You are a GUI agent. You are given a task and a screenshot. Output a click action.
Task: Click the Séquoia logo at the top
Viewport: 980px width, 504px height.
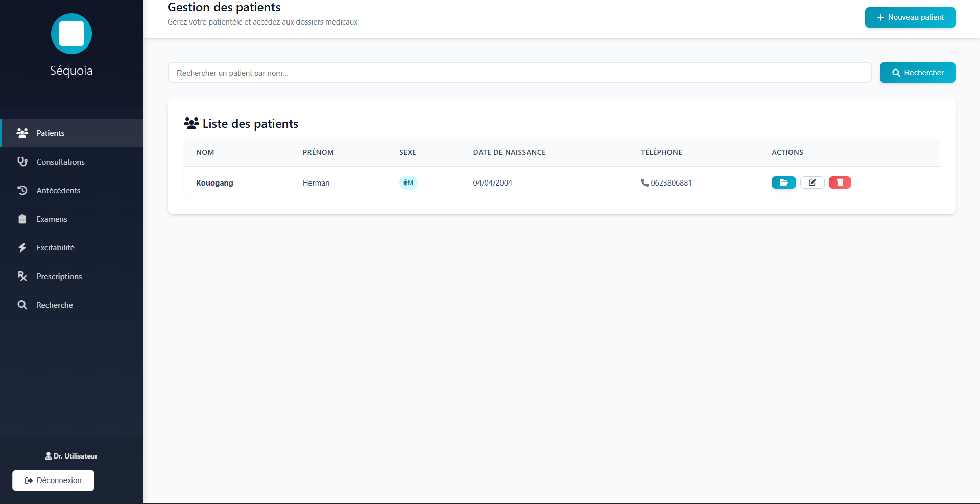pyautogui.click(x=71, y=34)
